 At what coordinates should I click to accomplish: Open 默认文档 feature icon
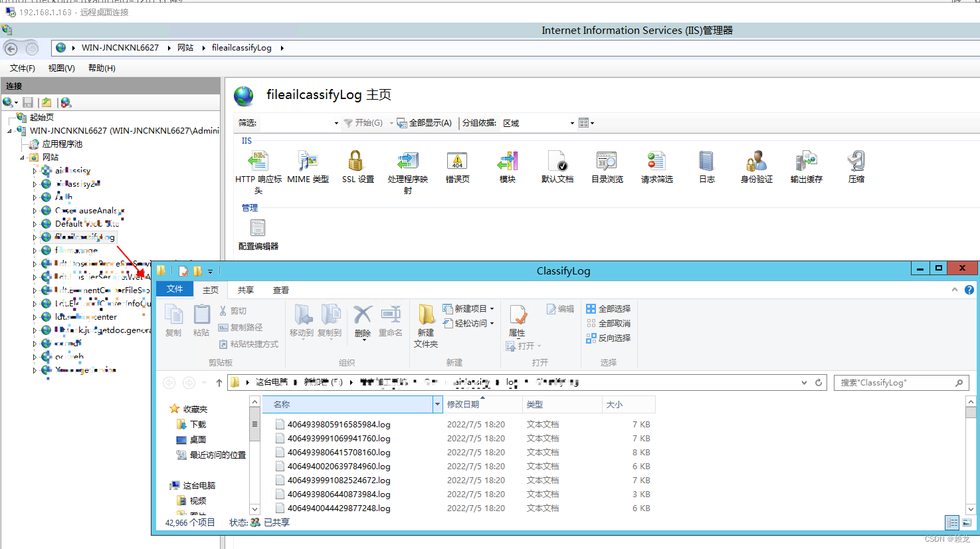[x=557, y=161]
